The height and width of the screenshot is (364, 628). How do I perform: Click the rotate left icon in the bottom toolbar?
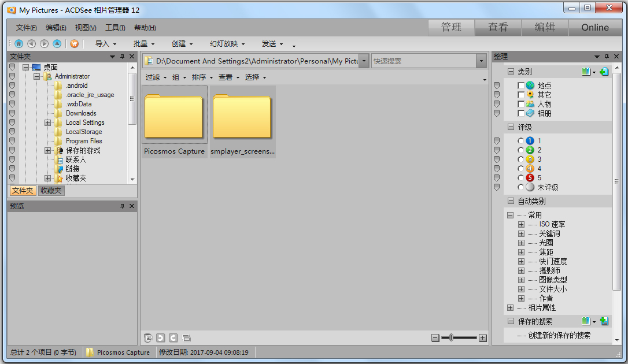pyautogui.click(x=161, y=338)
